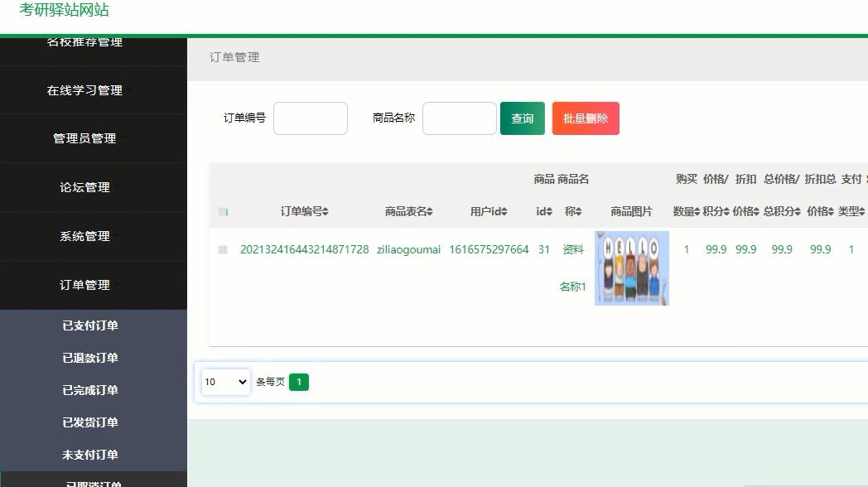Sort orders by 总价格/总积分 column
The image size is (868, 487).
click(781, 211)
